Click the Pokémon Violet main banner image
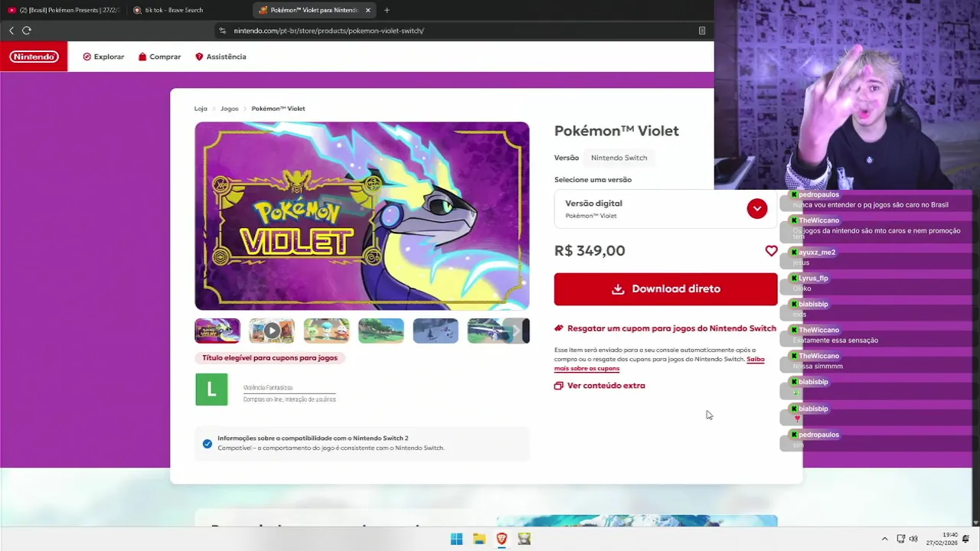 [362, 216]
